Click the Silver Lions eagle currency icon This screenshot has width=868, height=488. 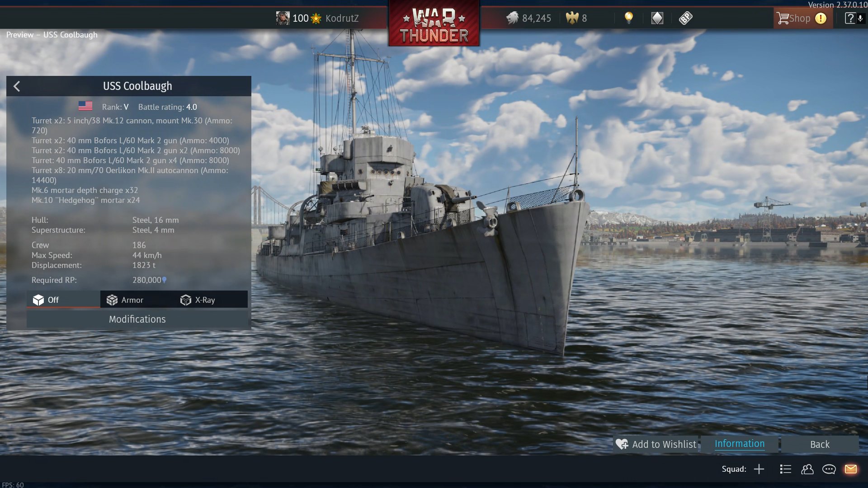click(512, 18)
